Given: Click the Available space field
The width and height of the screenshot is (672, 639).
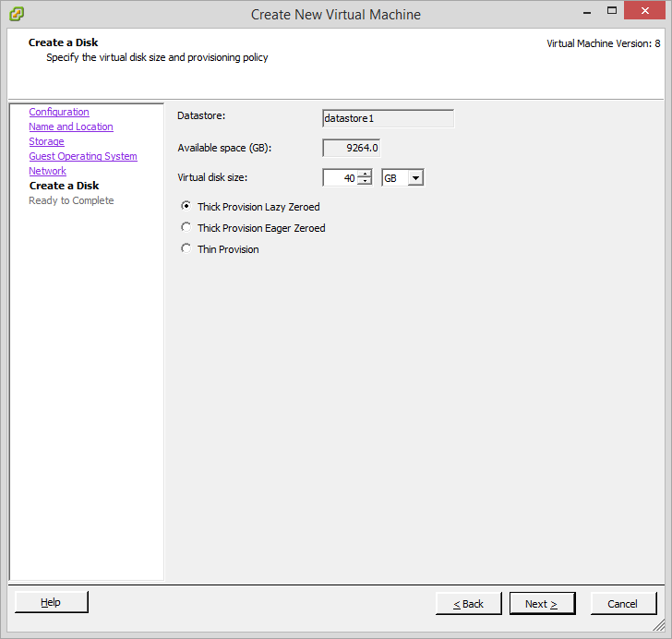Looking at the screenshot, I should 351,148.
